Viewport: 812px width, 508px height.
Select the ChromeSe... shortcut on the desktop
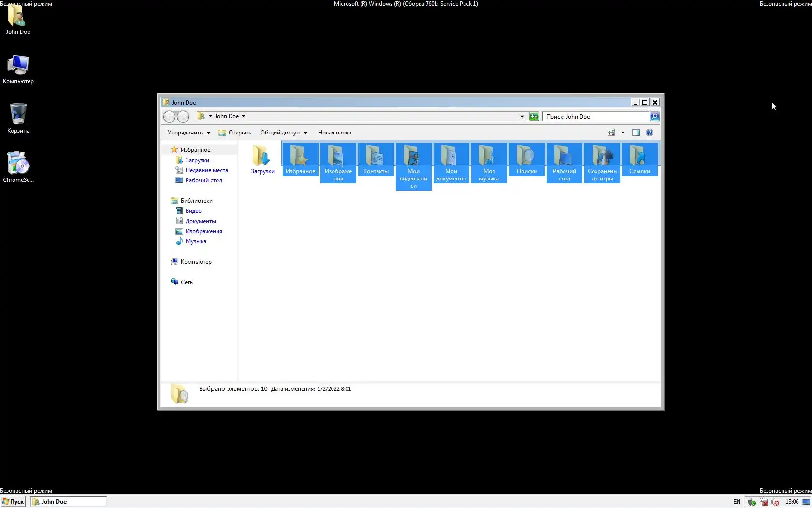click(18, 167)
